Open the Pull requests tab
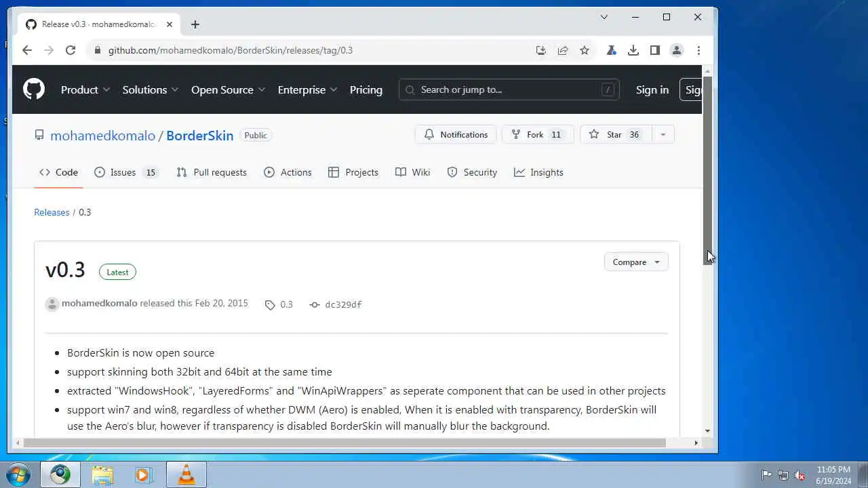 212,172
